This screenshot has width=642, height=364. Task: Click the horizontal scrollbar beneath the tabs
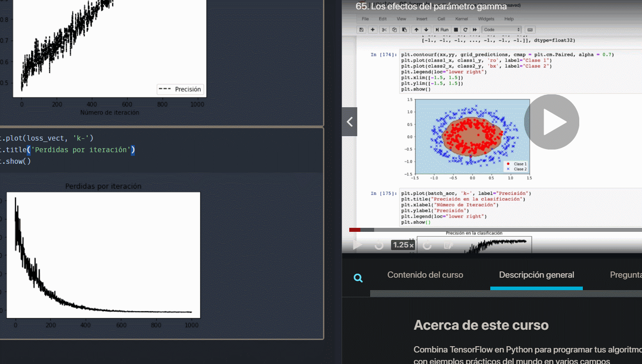point(506,294)
